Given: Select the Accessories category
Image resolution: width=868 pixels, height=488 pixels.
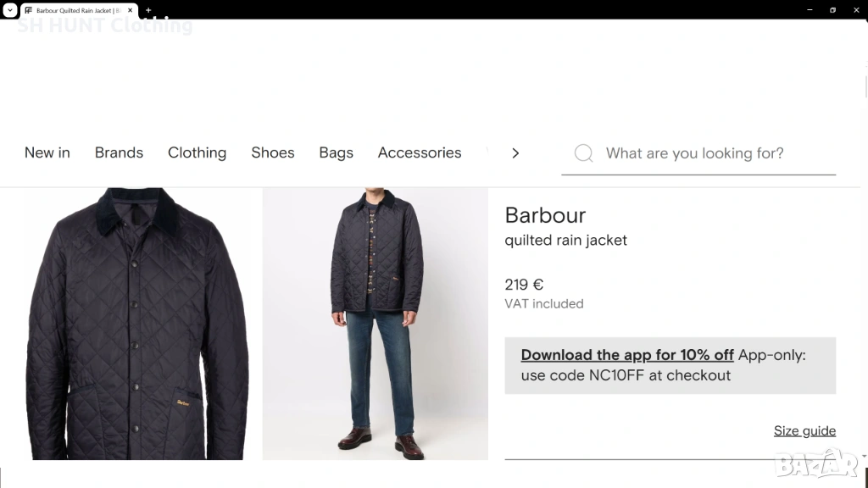Looking at the screenshot, I should tap(420, 152).
